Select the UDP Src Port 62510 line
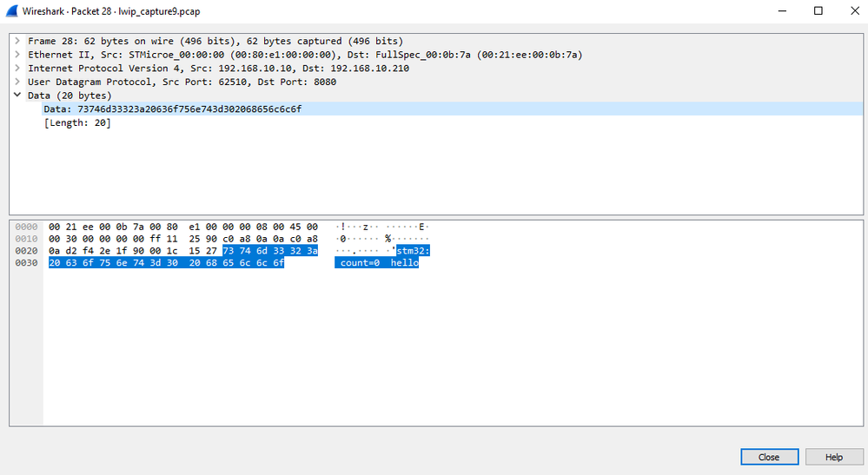This screenshot has width=868, height=475. pos(182,82)
